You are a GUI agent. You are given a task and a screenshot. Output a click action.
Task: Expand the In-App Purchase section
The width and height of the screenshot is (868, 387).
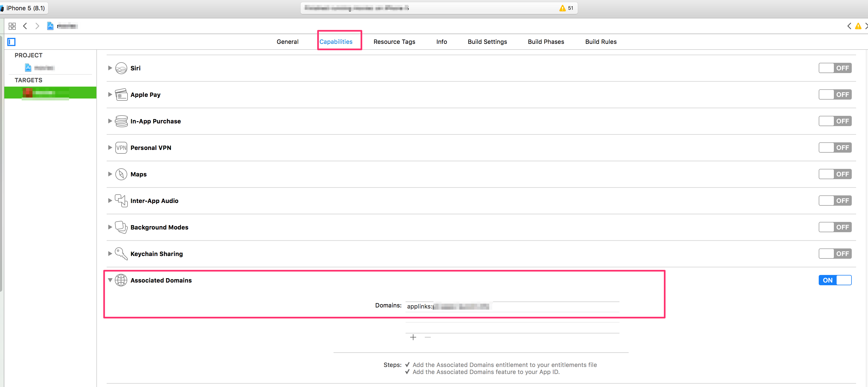pos(110,121)
